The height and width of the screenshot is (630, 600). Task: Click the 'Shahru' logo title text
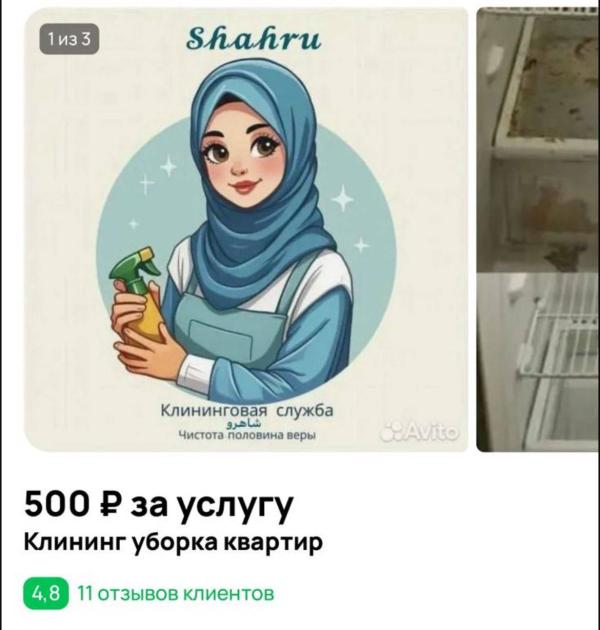click(254, 39)
